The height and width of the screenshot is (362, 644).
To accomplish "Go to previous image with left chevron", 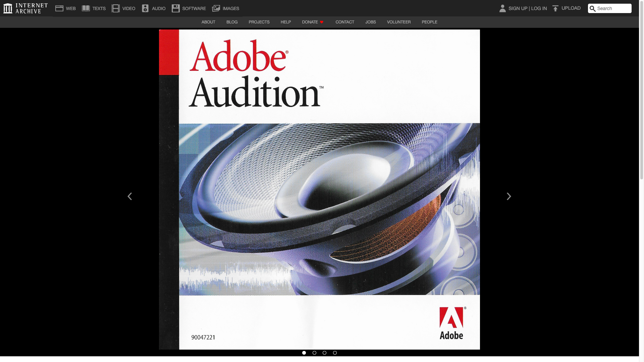I will 129,196.
